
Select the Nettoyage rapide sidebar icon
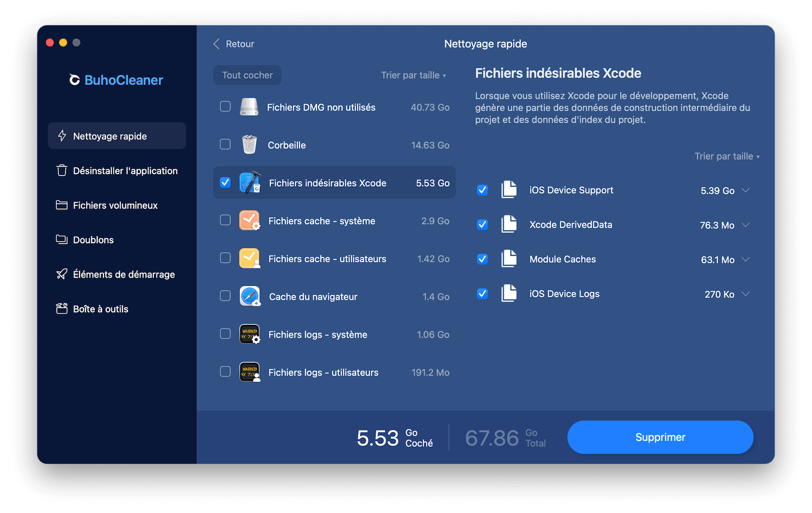(x=61, y=135)
